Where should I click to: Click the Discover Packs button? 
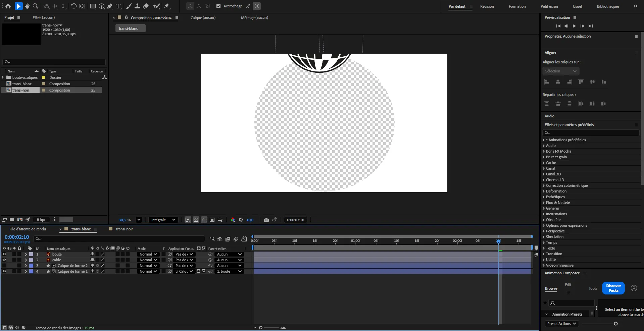(613, 288)
